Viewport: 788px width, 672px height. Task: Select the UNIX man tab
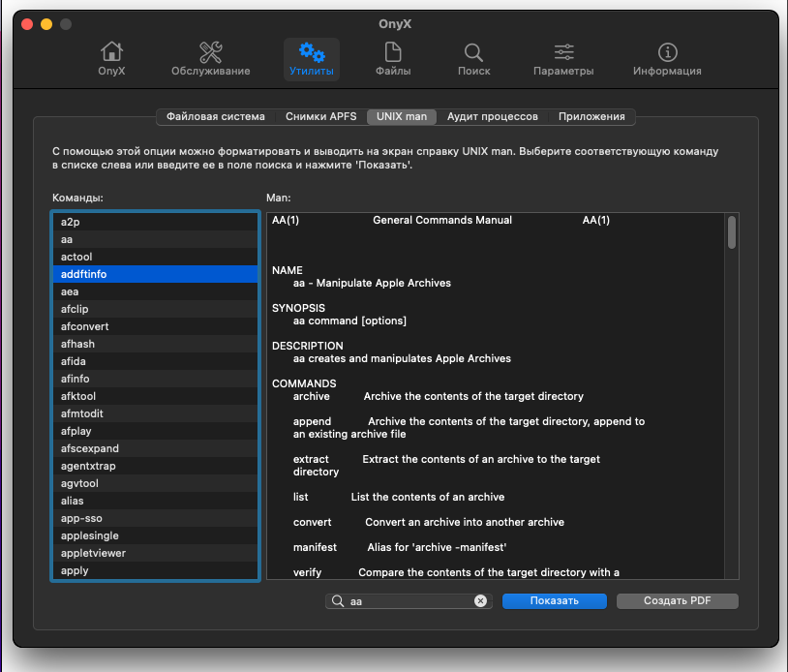click(402, 116)
